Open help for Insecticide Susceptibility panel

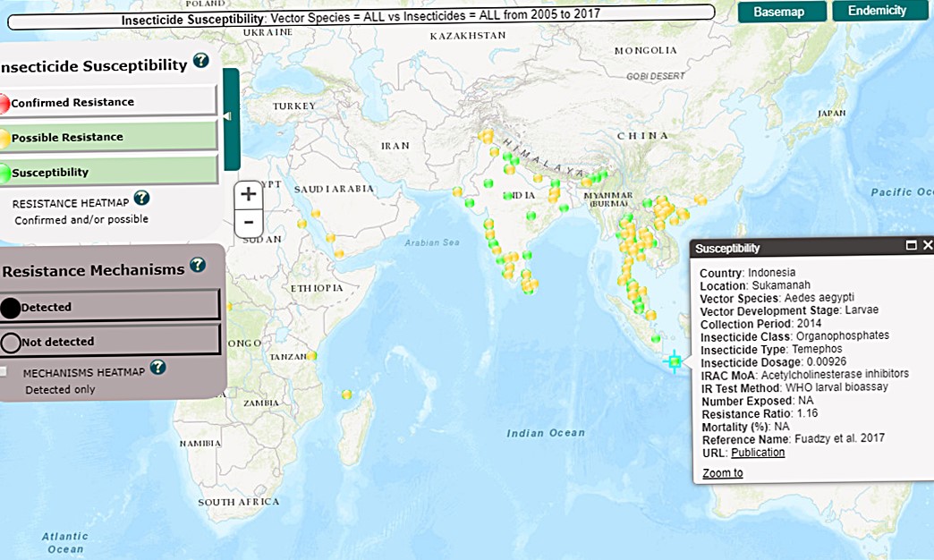click(x=201, y=60)
